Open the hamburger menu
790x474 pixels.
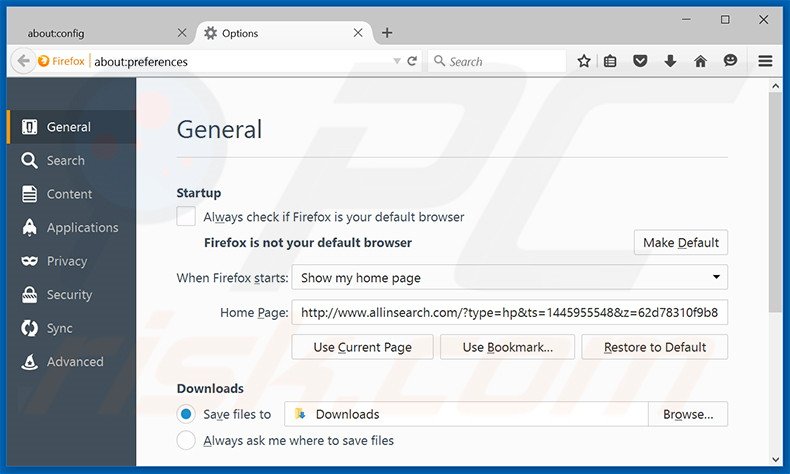pos(765,61)
